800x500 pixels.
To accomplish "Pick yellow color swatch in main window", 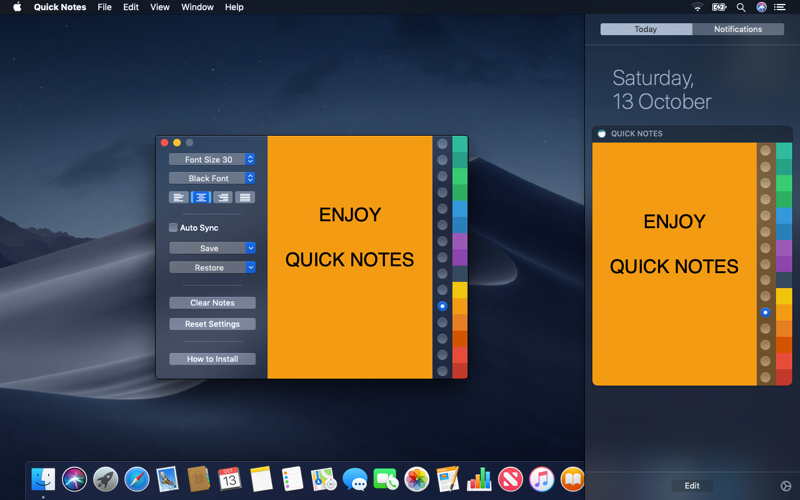I will pos(460,290).
